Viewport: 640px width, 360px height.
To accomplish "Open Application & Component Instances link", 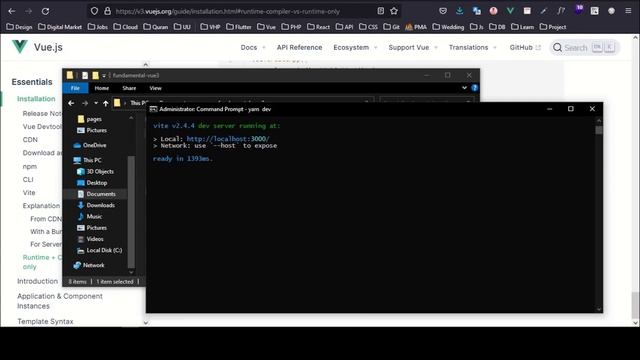I will (60, 301).
